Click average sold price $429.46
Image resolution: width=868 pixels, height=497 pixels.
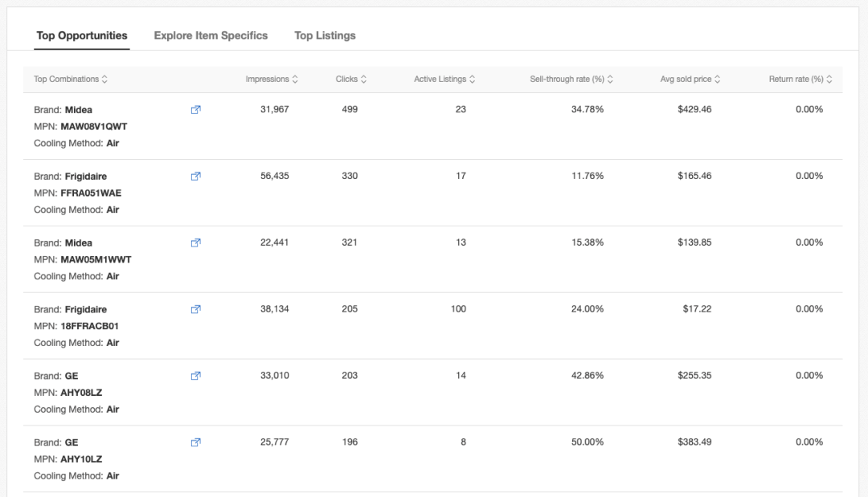(x=694, y=109)
